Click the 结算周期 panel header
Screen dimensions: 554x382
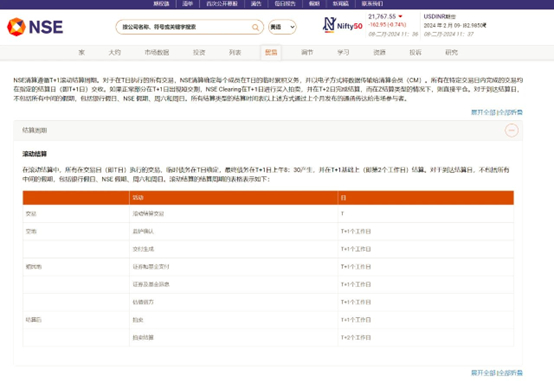point(268,130)
